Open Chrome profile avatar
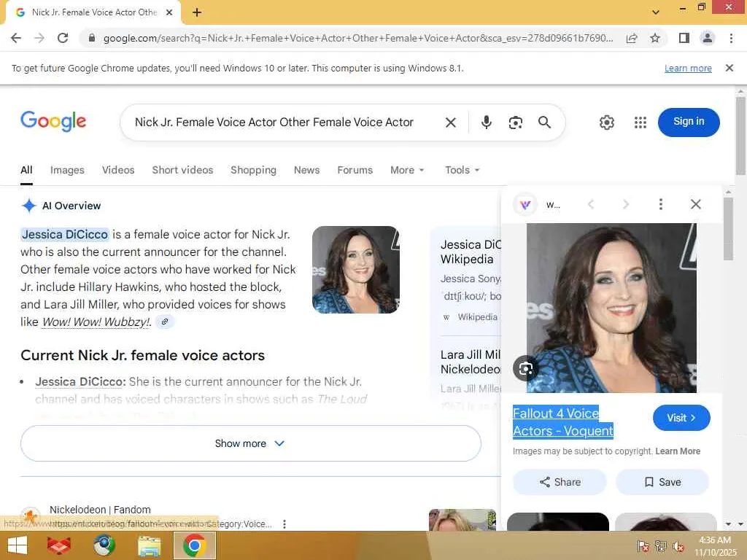Viewport: 747px width, 560px height. pyautogui.click(x=708, y=38)
